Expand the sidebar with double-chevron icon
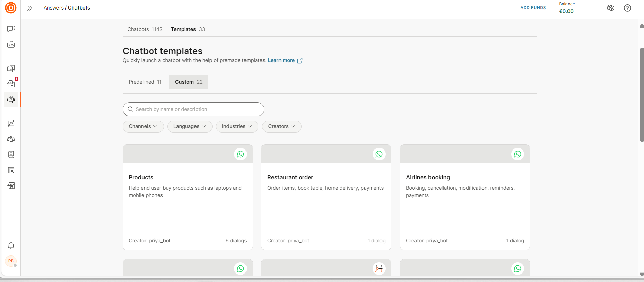 click(30, 8)
